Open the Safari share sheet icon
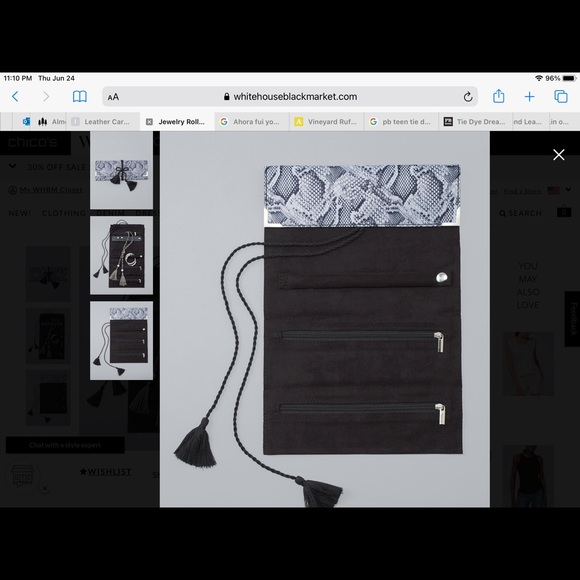This screenshot has width=580, height=580. (499, 96)
